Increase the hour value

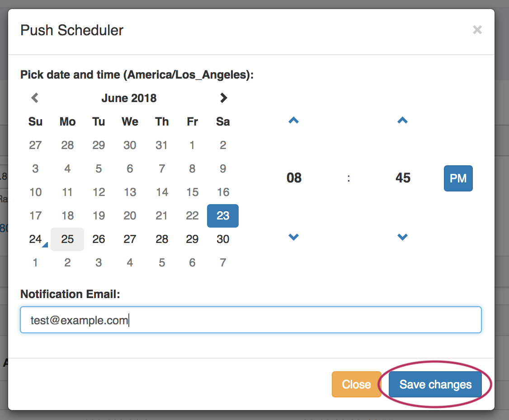point(294,120)
